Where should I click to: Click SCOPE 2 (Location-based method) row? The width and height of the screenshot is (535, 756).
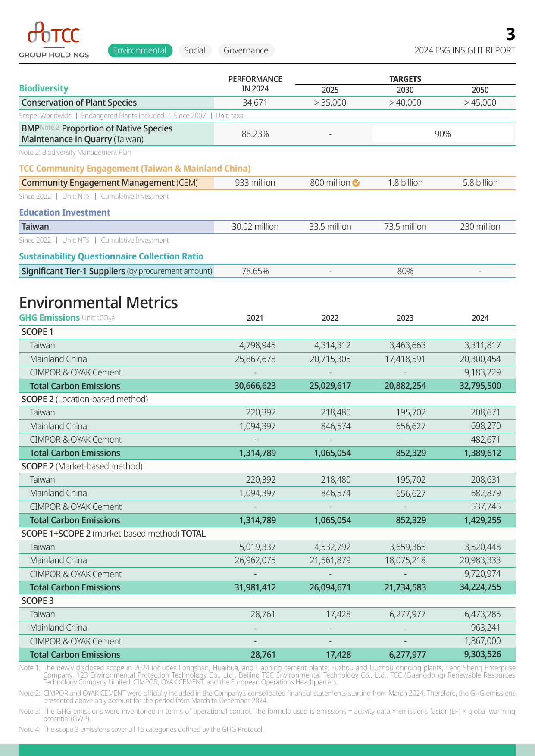[x=267, y=399]
